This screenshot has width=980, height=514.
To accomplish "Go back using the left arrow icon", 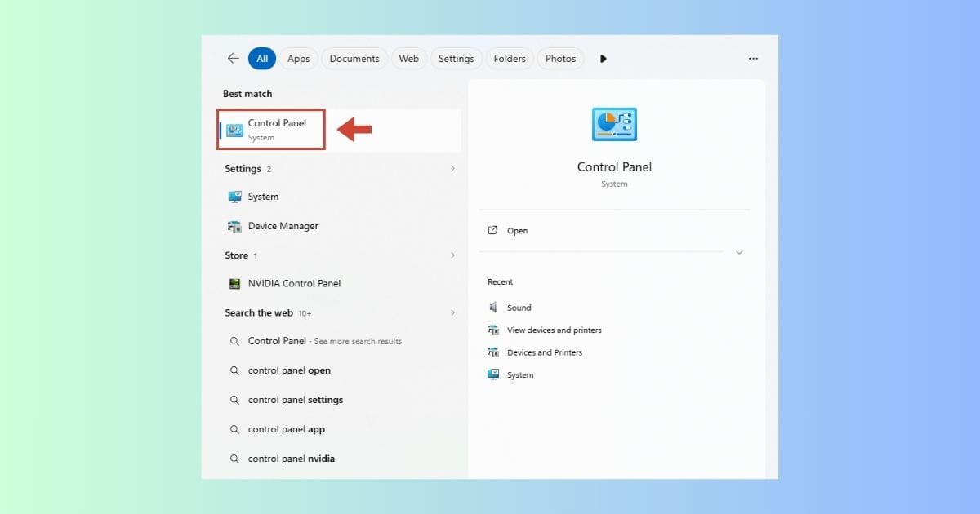I will click(x=233, y=59).
